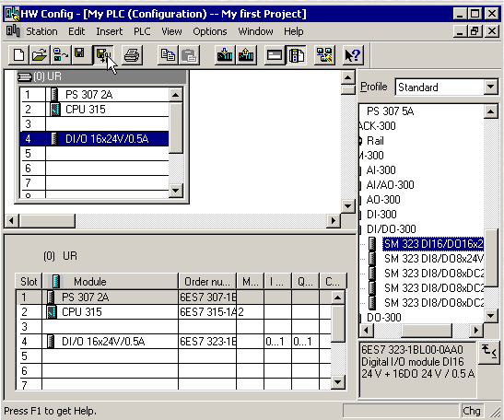Click the station icon beside menu bar

[x=13, y=31]
